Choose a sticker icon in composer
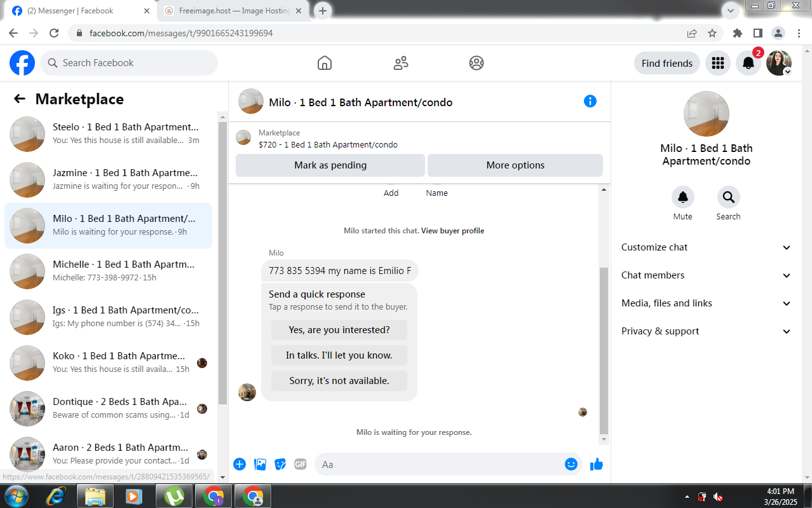 (280, 464)
